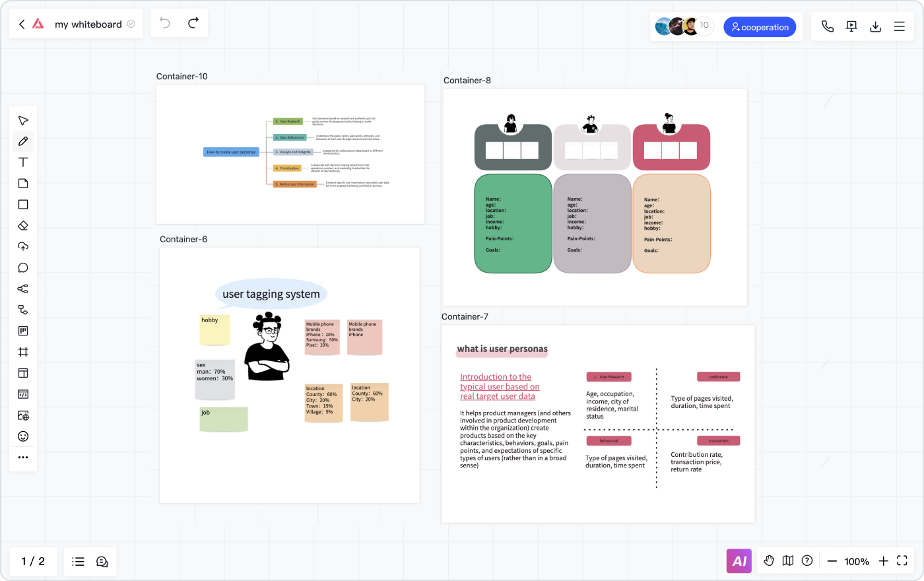Click the cooperation button

click(x=760, y=27)
